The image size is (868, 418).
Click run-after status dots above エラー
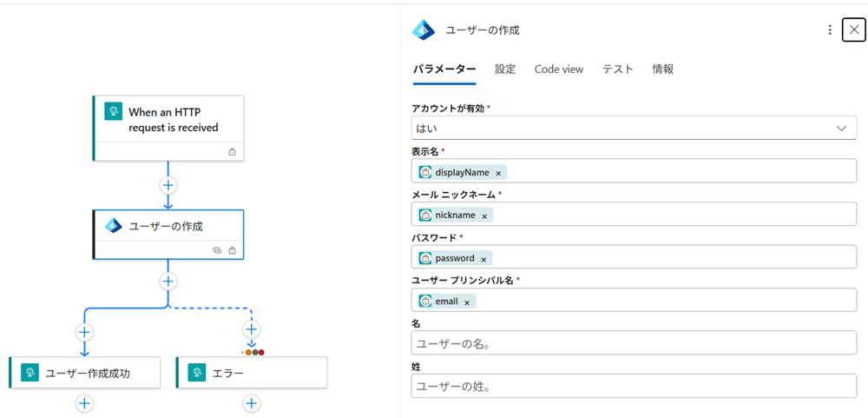click(254, 352)
